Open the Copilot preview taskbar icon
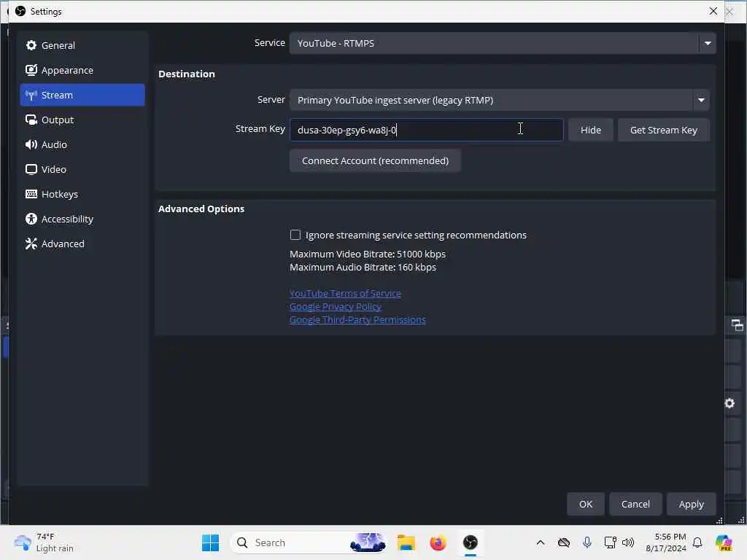The image size is (747, 560). pyautogui.click(x=724, y=542)
